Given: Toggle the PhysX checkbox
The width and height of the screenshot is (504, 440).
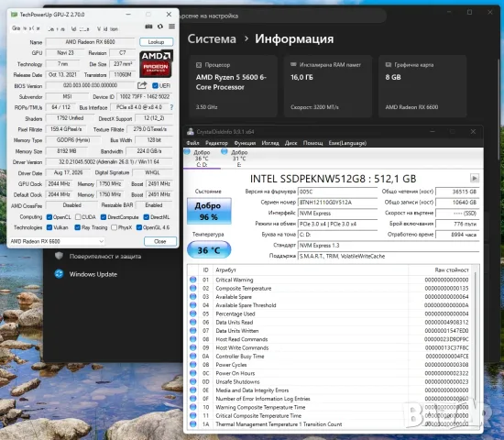Looking at the screenshot, I should (x=114, y=227).
